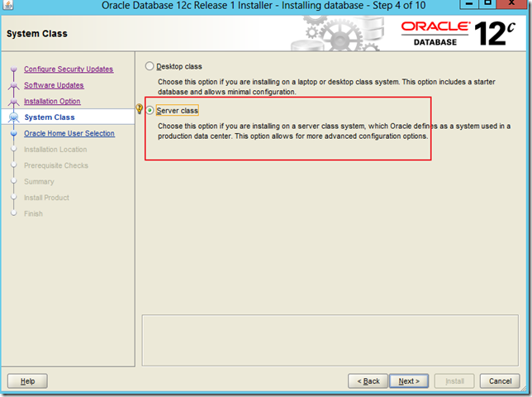Click the Java icon in the title bar

tap(7, 5)
